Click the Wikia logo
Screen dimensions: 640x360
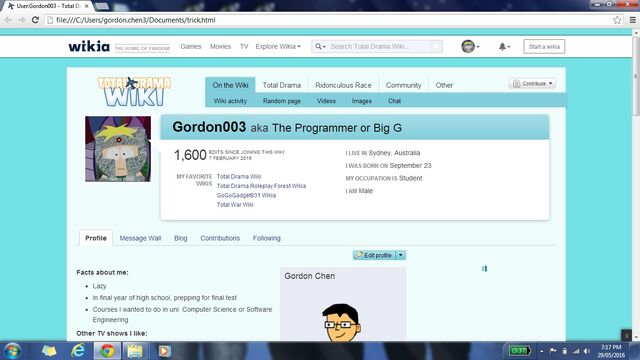click(x=89, y=47)
